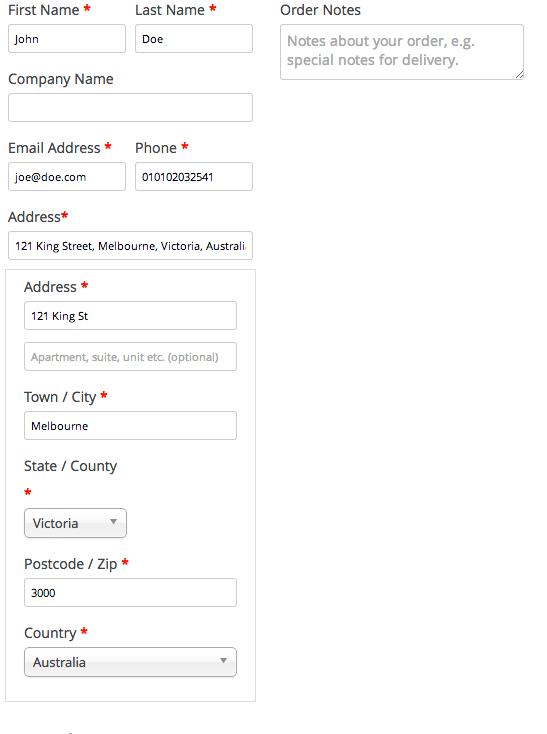547x734 pixels.
Task: Click the Order Notes label
Action: click(x=321, y=10)
